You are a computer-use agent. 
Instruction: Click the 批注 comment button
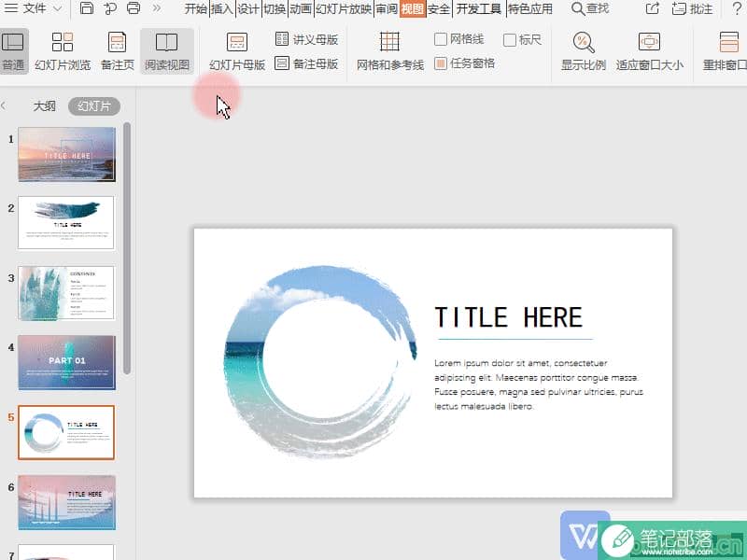pyautogui.click(x=692, y=8)
